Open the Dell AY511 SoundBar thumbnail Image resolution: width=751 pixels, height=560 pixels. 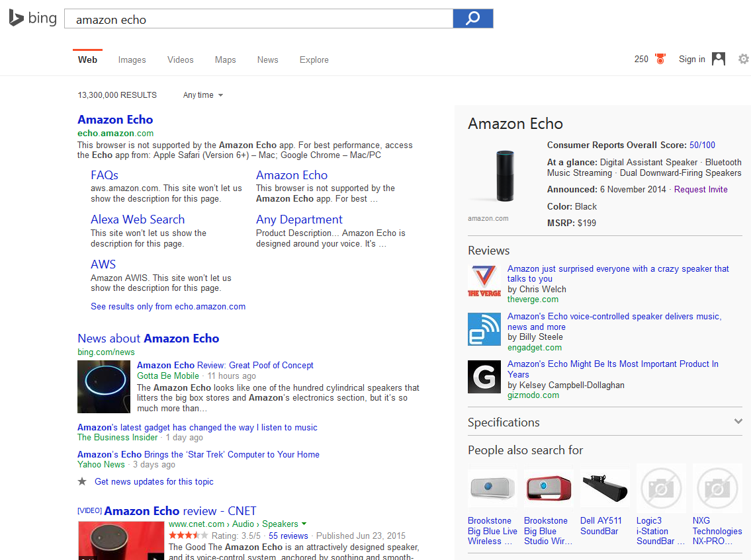pos(605,489)
